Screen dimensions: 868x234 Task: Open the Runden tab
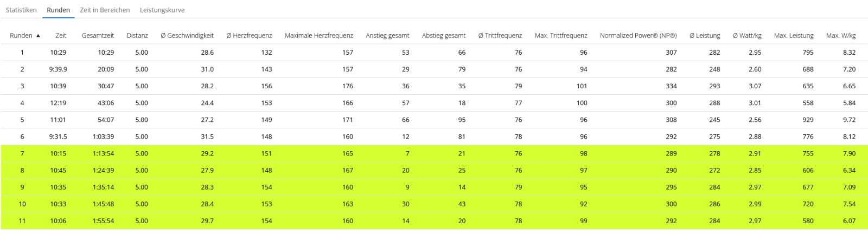[58, 10]
